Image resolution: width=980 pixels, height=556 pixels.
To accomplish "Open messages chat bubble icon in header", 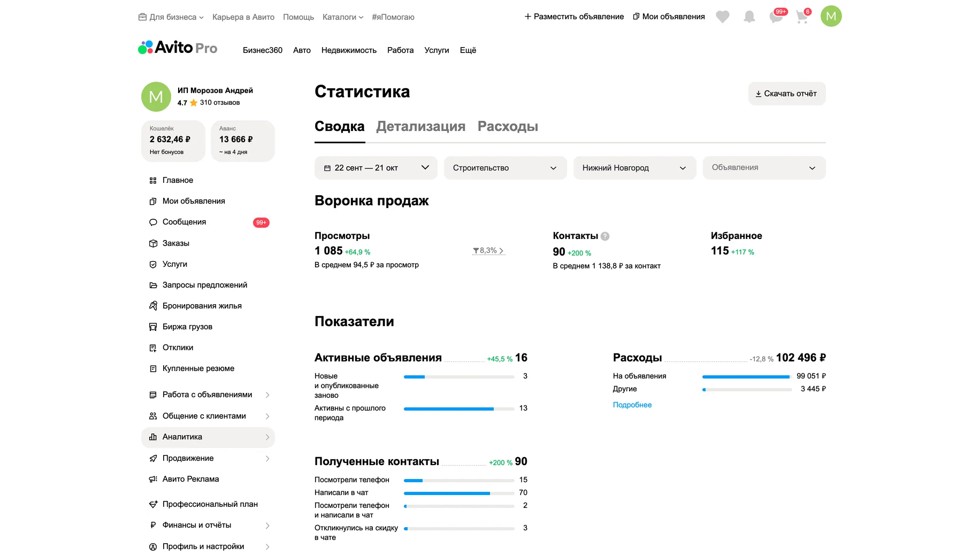I will [x=776, y=17].
